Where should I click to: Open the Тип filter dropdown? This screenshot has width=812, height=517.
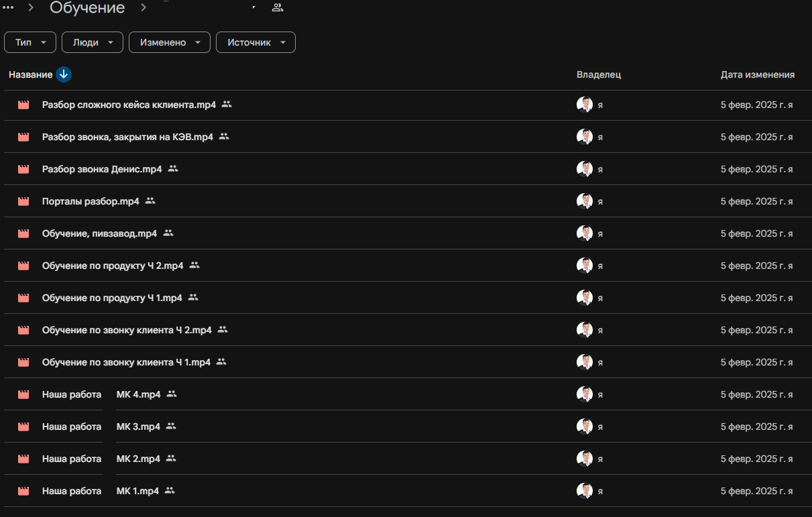coord(30,42)
